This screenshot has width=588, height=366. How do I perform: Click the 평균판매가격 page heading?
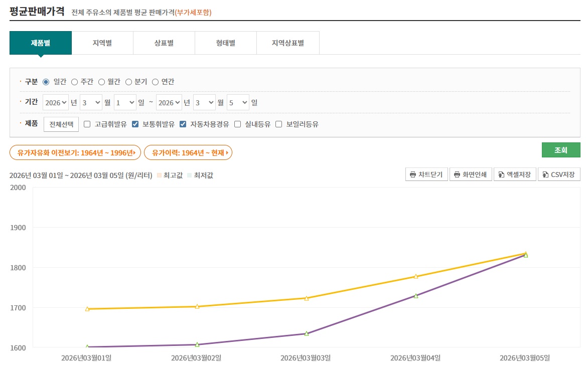(x=37, y=11)
